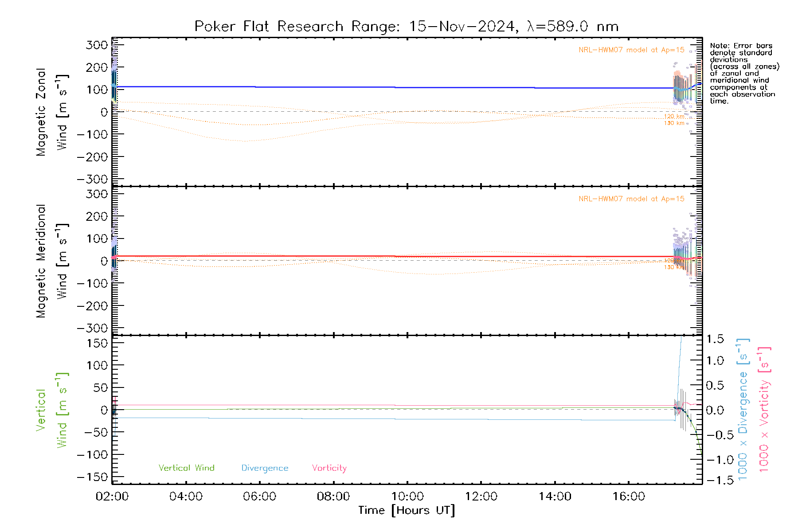Screen dimensions: 798x532
Task: Click the 1.5 tick on right axis
Action: pos(715,339)
